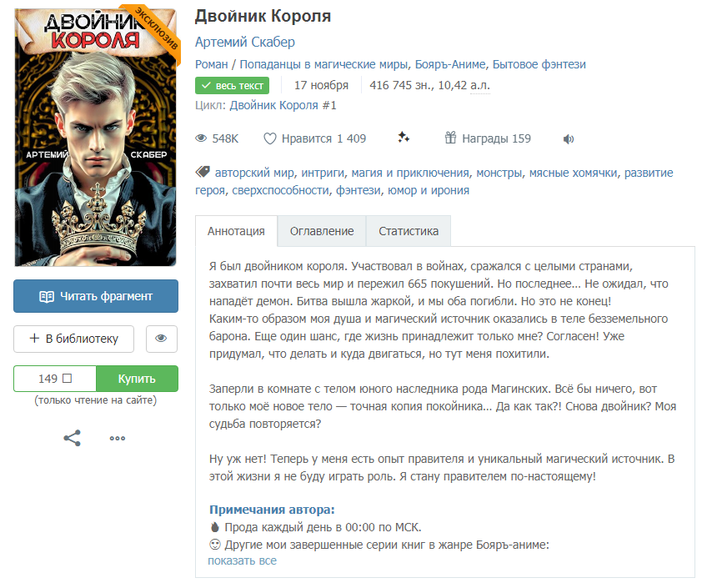The width and height of the screenshot is (707, 588).
Task: Click the Читать фрагмент button
Action: point(96,296)
